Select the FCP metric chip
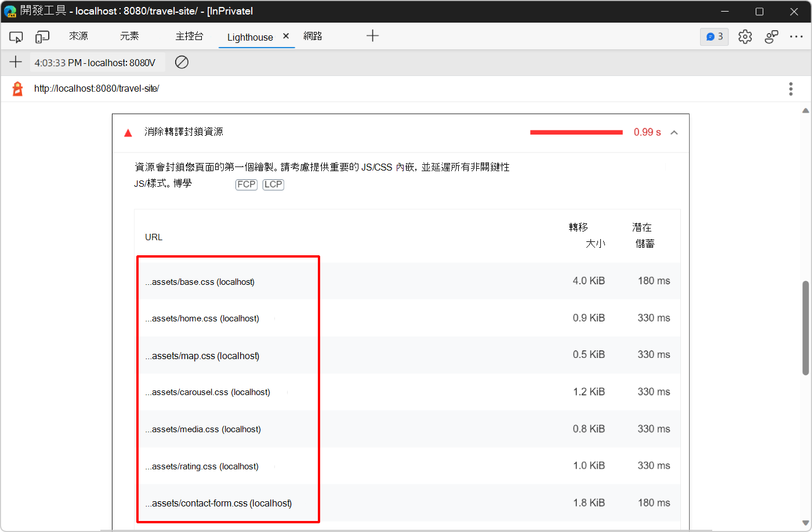The height and width of the screenshot is (532, 812). [246, 184]
